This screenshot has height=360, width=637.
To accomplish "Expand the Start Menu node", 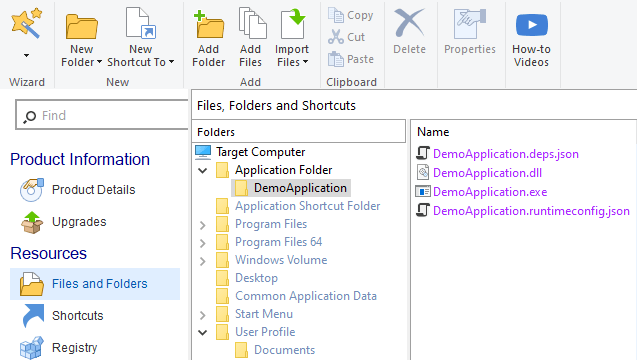I will 203,315.
